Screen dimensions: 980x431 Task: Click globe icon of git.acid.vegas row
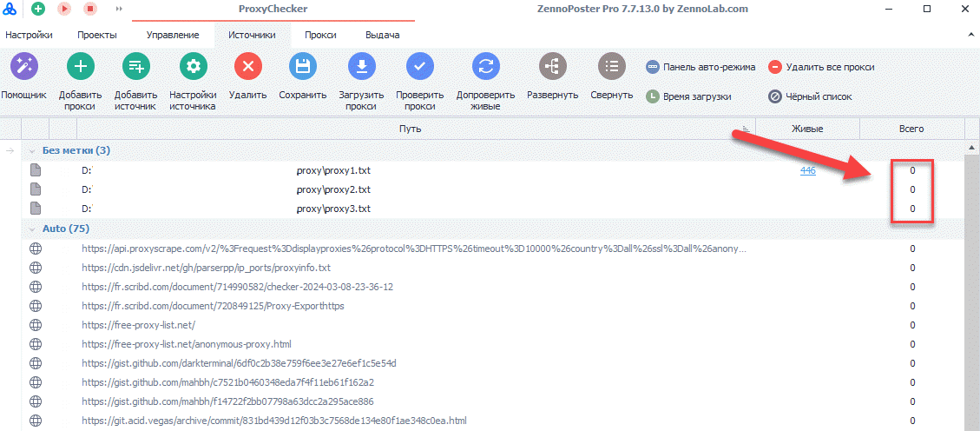[x=36, y=421]
